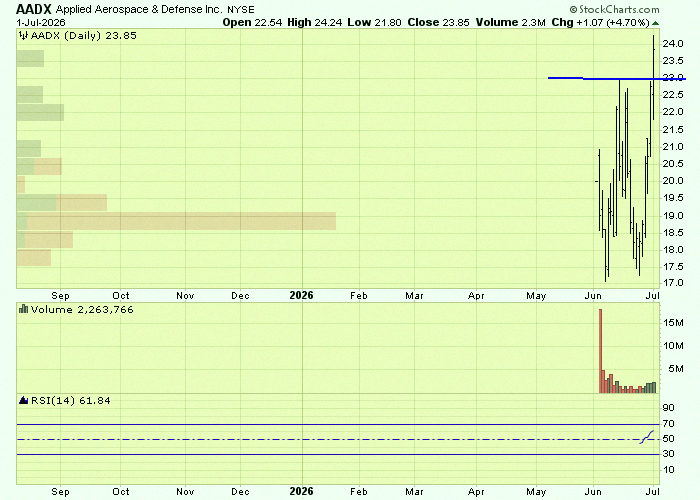Click the May label under the RSI panel
The width and height of the screenshot is (700, 500).
click(536, 492)
